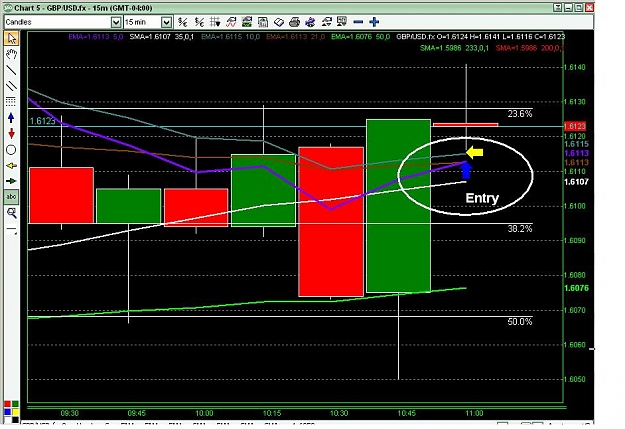Select the Fibonacci retracement levels tool
This screenshot has width=625, height=429.
click(x=11, y=102)
